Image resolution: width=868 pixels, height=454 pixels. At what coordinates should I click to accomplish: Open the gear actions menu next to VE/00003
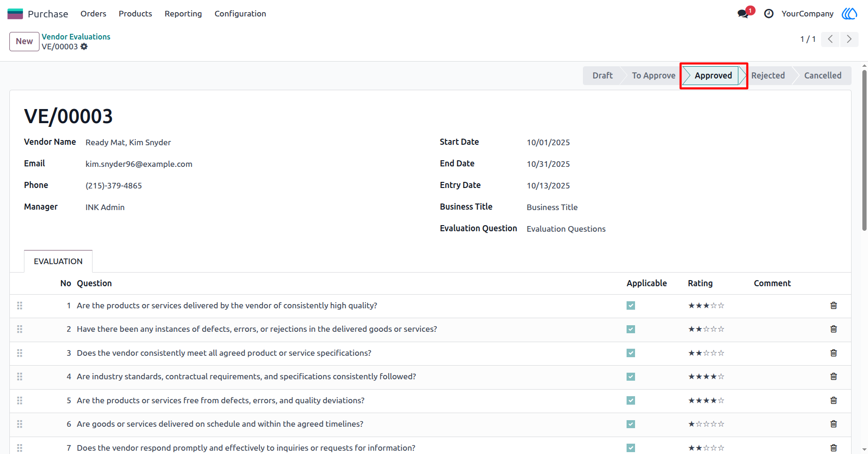84,47
